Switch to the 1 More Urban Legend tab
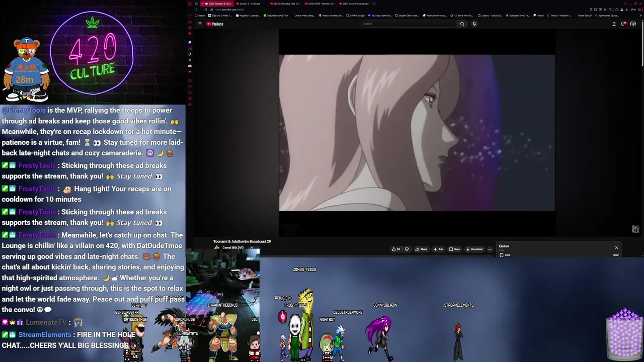This screenshot has height=362, width=644. coord(354,4)
